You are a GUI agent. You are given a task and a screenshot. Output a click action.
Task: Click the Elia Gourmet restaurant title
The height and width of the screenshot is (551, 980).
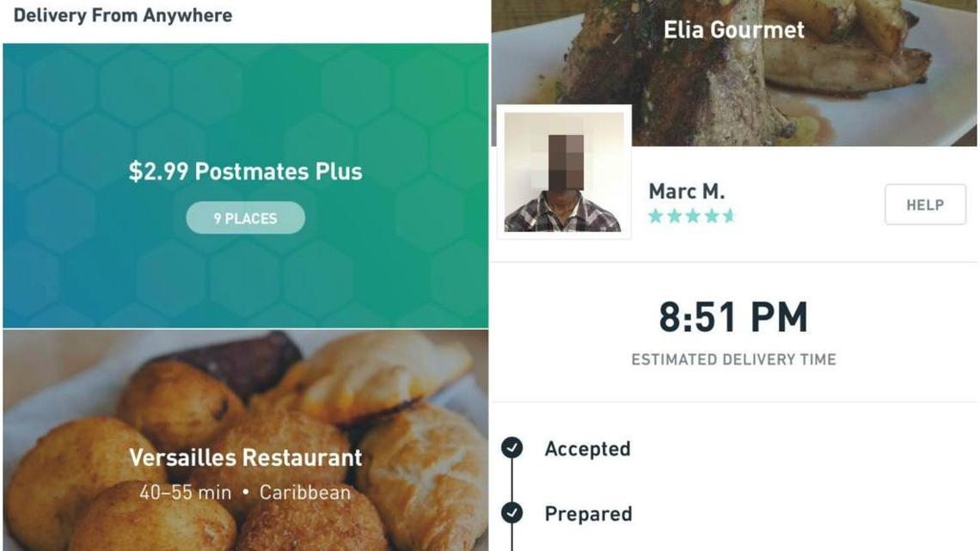(x=734, y=29)
